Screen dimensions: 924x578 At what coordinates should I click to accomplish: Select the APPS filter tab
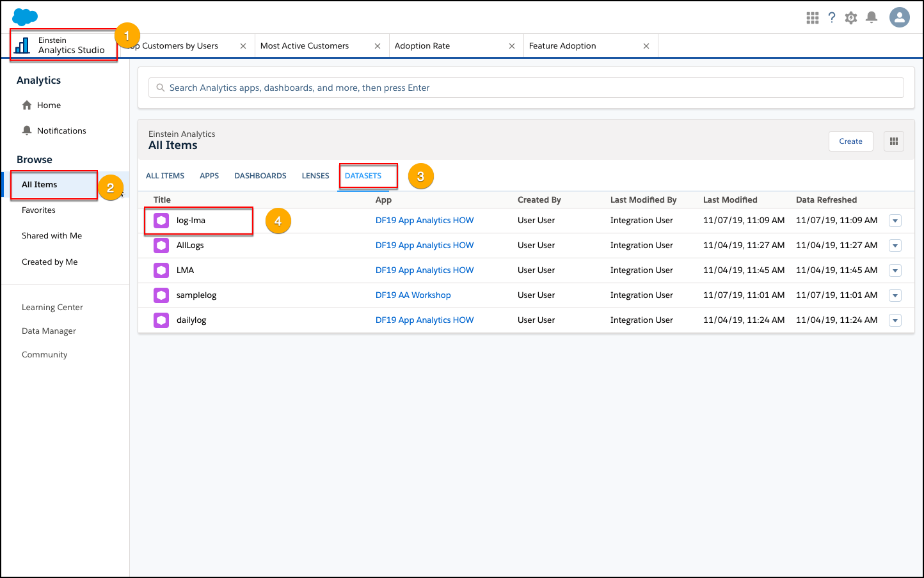coord(209,176)
